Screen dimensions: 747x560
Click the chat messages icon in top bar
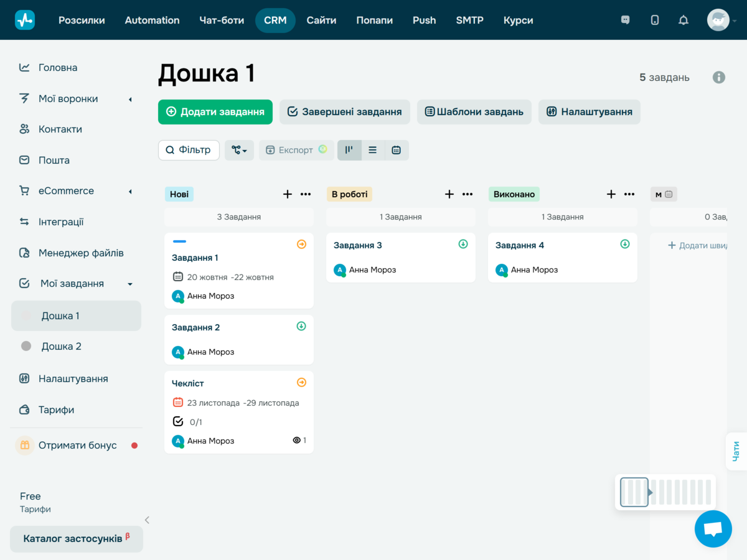point(624,20)
